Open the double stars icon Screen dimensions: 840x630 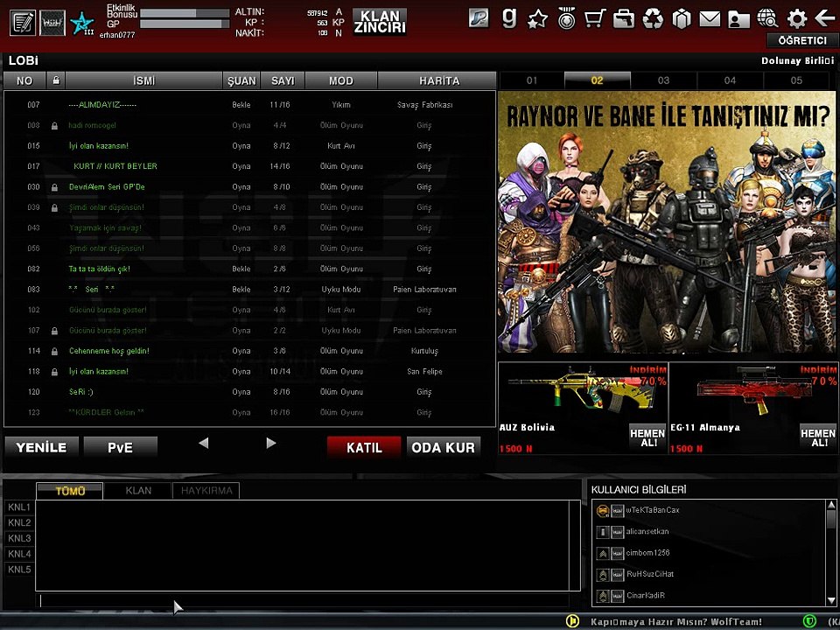click(x=538, y=19)
